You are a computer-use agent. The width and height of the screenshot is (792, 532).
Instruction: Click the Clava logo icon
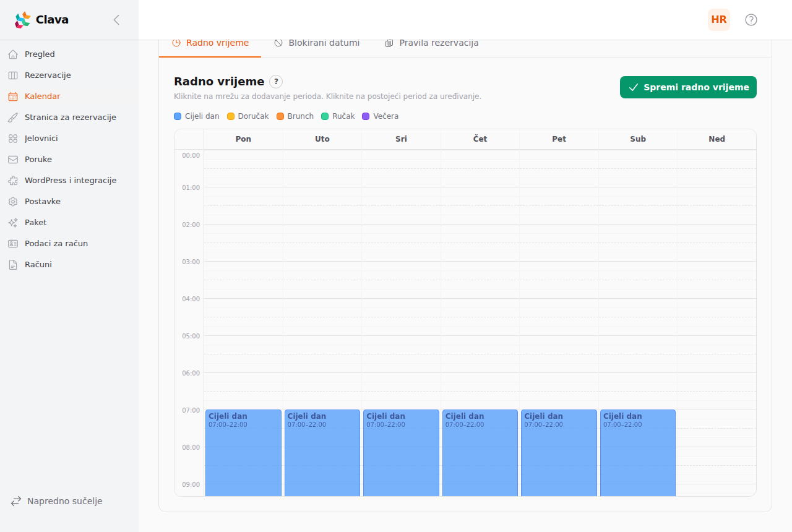click(22, 20)
